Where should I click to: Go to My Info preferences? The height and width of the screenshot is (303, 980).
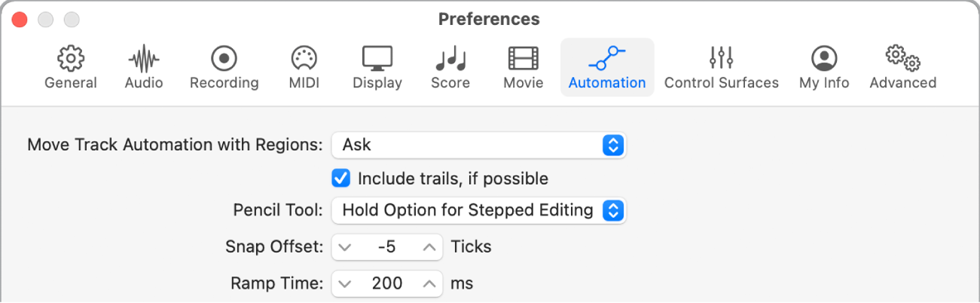[x=824, y=58]
